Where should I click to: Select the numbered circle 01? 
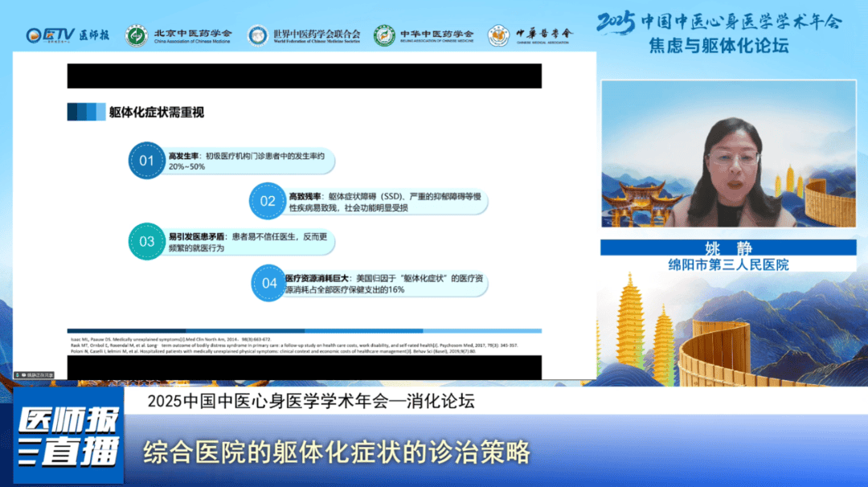pyautogui.click(x=147, y=161)
